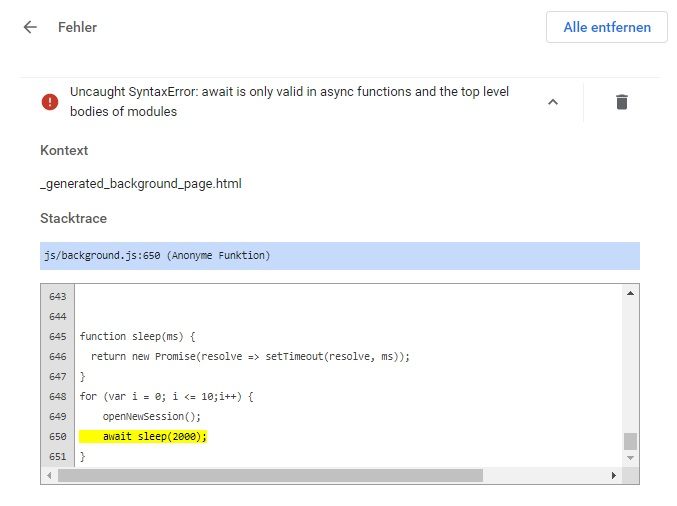Click the Alle entfernen button
This screenshot has height=506, width=677.
click(607, 27)
